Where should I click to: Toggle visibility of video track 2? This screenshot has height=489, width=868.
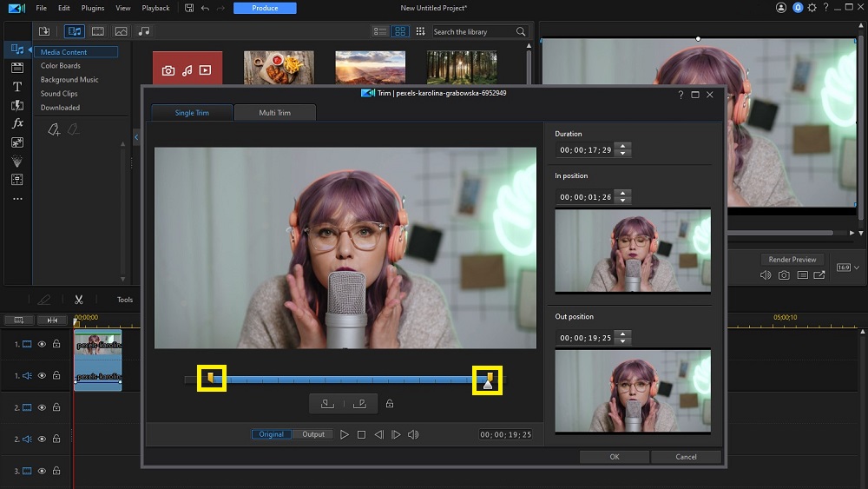(42, 407)
